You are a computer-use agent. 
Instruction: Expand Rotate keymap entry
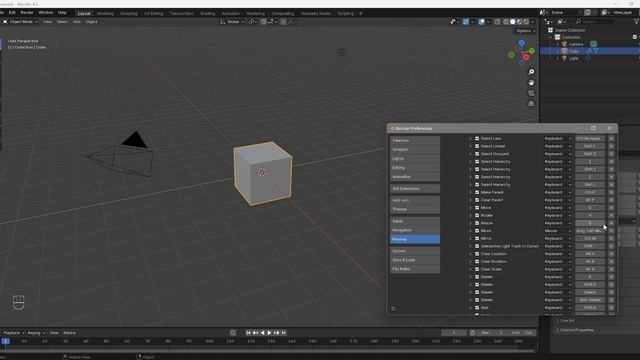[470, 216]
